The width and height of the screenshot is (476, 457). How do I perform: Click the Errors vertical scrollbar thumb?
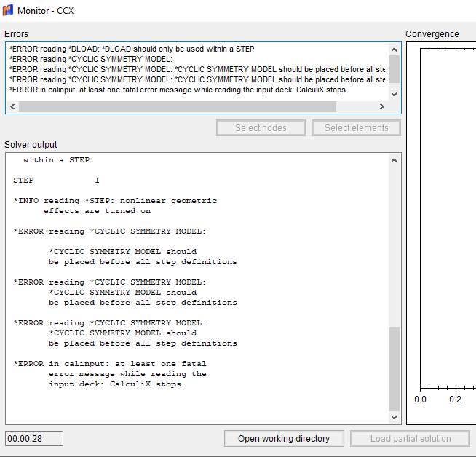(394, 69)
